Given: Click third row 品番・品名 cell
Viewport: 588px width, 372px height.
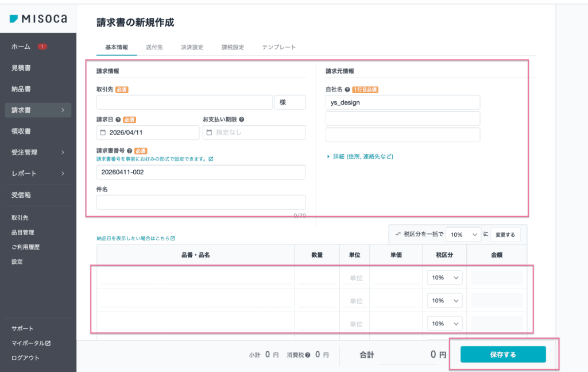Looking at the screenshot, I should (196, 324).
